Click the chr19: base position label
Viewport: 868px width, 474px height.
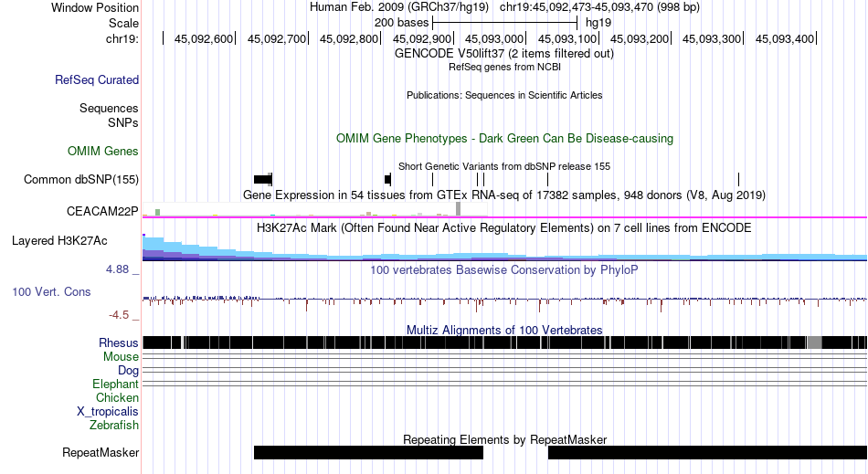[122, 38]
